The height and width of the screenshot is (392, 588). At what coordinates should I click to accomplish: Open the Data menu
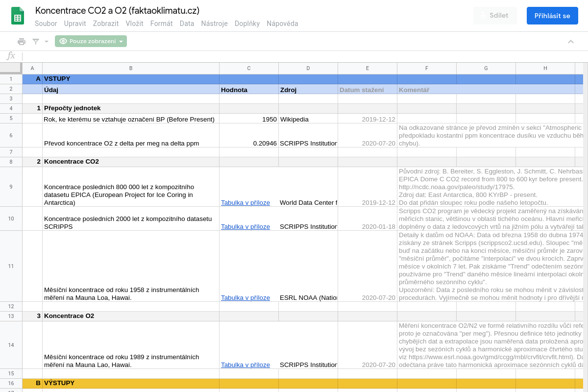click(187, 24)
